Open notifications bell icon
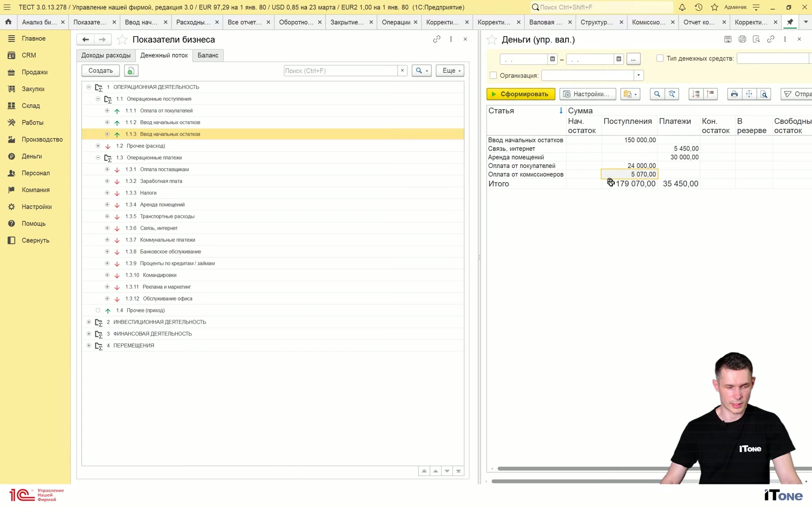Viewport: 812px width, 508px height. pyautogui.click(x=682, y=7)
